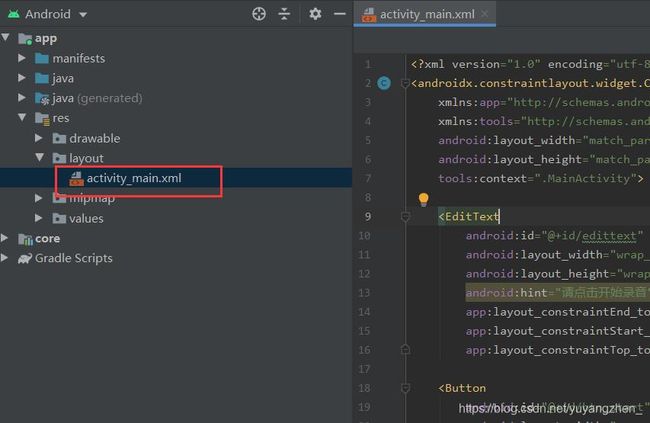This screenshot has width=650, height=423.
Task: Close the activity_main.xml tab
Action: coord(485,14)
